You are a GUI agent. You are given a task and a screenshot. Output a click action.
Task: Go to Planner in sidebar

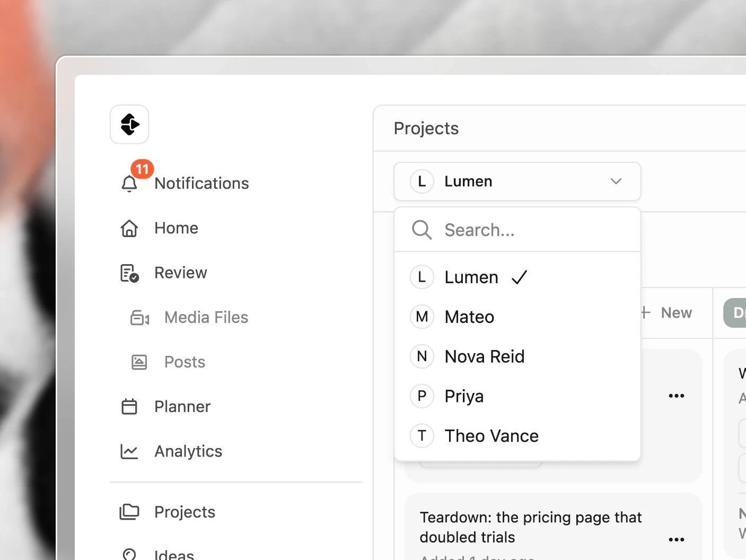182,407
